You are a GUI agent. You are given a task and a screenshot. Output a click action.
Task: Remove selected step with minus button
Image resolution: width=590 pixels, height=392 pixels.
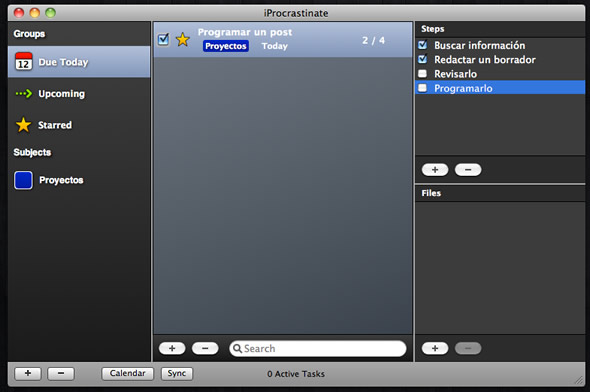[x=468, y=170]
